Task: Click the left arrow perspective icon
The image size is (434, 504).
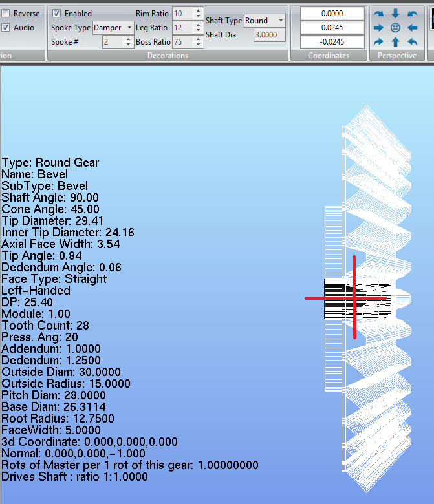Action: pos(413,28)
